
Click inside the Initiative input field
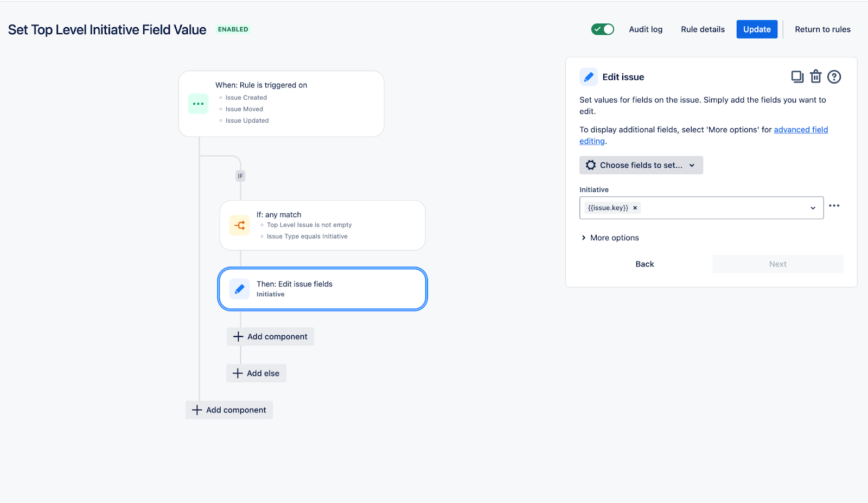tap(722, 208)
